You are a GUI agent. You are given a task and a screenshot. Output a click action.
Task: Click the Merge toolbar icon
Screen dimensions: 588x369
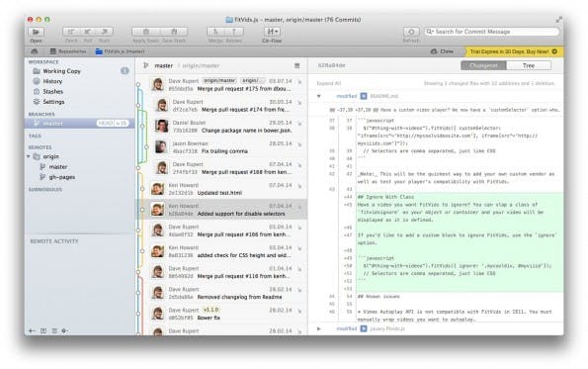(x=215, y=32)
